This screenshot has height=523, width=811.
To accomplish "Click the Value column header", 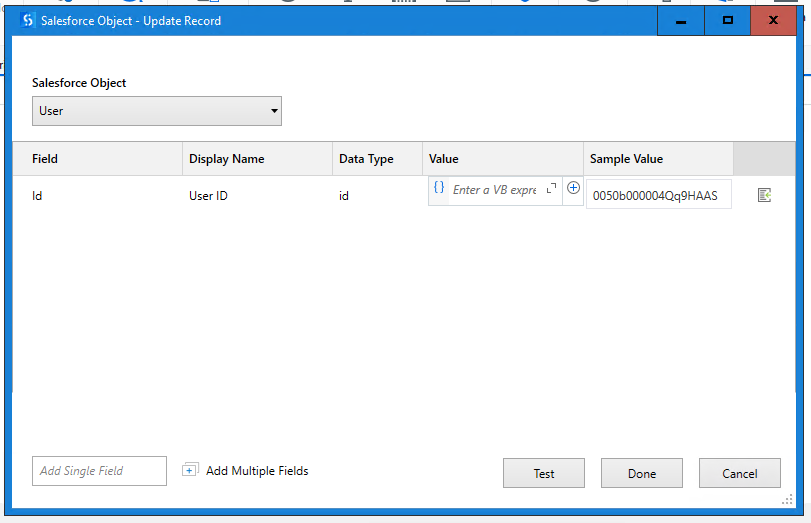I will [x=503, y=159].
